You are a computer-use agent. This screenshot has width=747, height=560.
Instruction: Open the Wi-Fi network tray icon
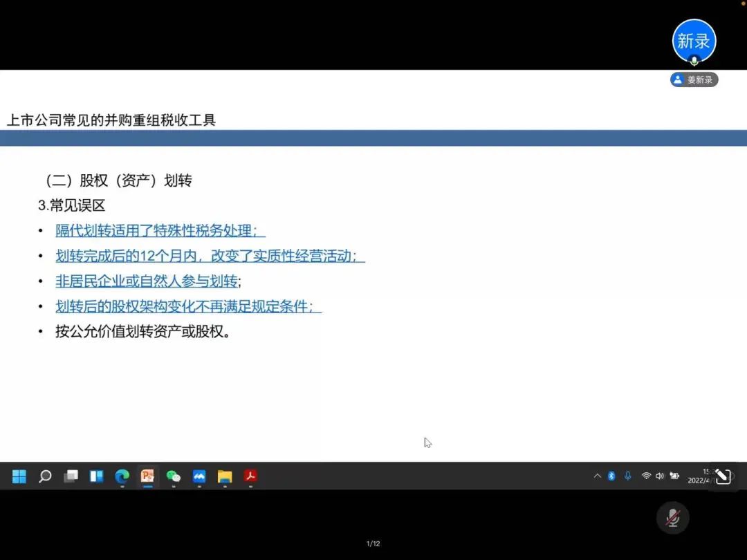(x=646, y=476)
